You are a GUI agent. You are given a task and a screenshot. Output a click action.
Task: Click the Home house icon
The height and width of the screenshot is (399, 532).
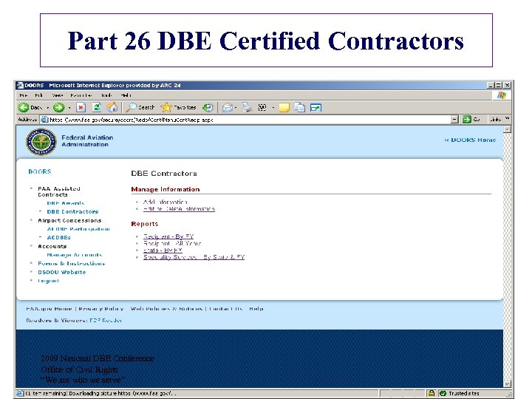click(x=112, y=108)
